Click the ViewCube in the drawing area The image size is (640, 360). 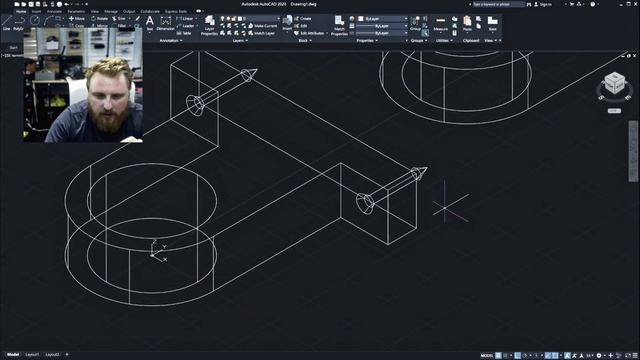click(x=614, y=84)
